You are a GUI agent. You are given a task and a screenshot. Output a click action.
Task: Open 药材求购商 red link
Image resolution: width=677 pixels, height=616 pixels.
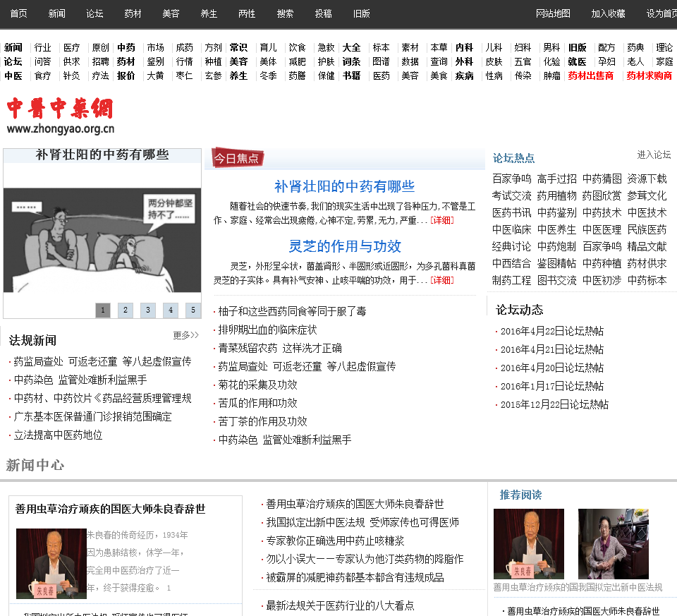(x=649, y=76)
